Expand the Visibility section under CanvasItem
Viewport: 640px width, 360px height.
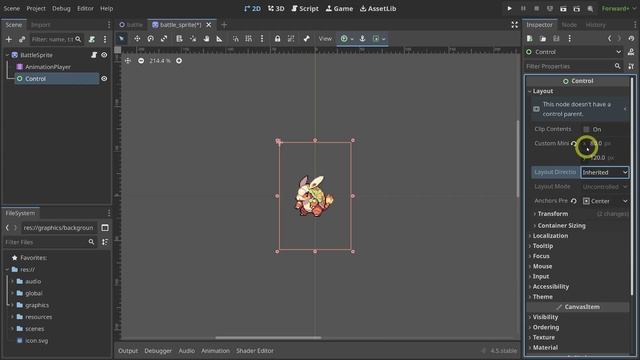tap(545, 317)
